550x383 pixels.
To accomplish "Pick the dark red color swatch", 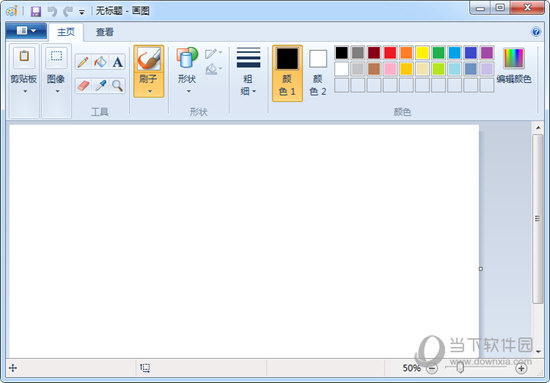I will (374, 53).
